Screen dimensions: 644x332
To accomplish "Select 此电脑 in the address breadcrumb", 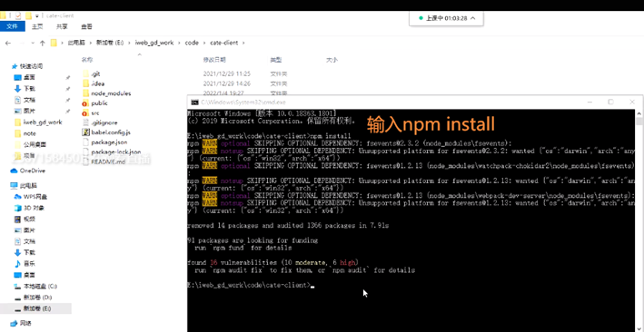I will click(76, 43).
